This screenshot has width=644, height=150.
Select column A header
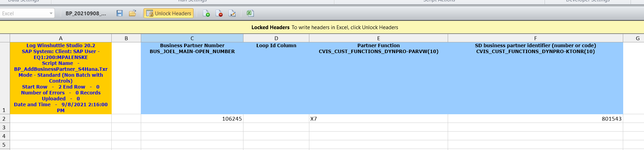(x=61, y=38)
